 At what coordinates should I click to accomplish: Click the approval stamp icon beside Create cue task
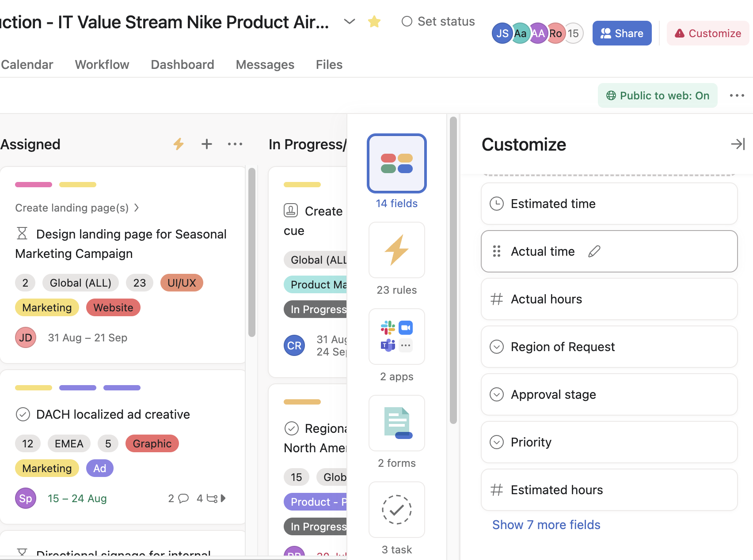[291, 210]
